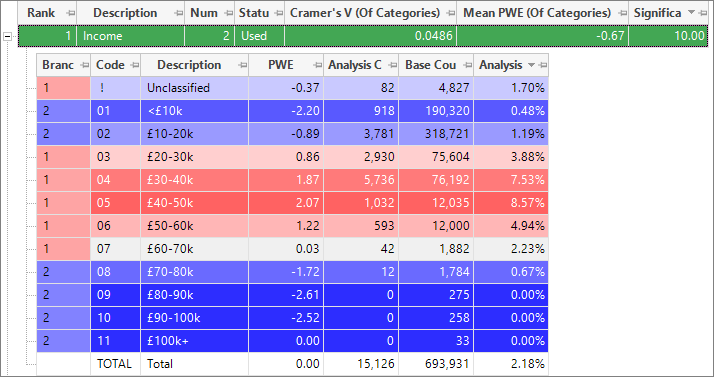Screen dimensions: 714x377
Task: Select the £40-50k category row
Action: (292, 203)
